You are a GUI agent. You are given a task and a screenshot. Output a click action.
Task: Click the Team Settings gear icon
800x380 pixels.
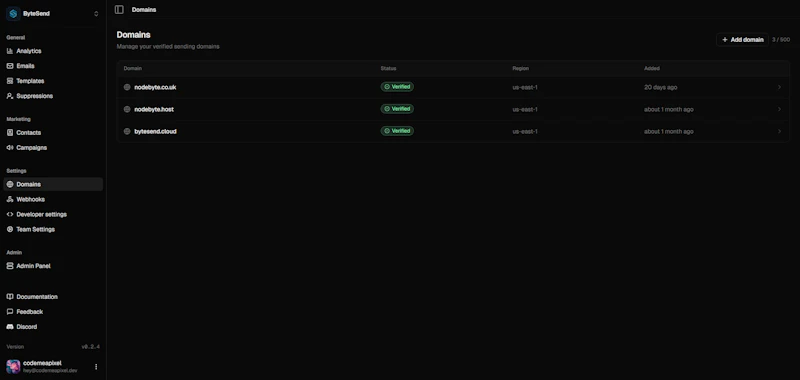[10, 230]
